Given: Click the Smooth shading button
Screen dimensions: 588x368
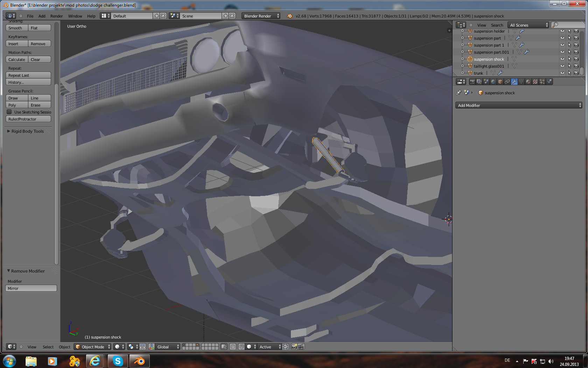Looking at the screenshot, I should click(x=16, y=28).
